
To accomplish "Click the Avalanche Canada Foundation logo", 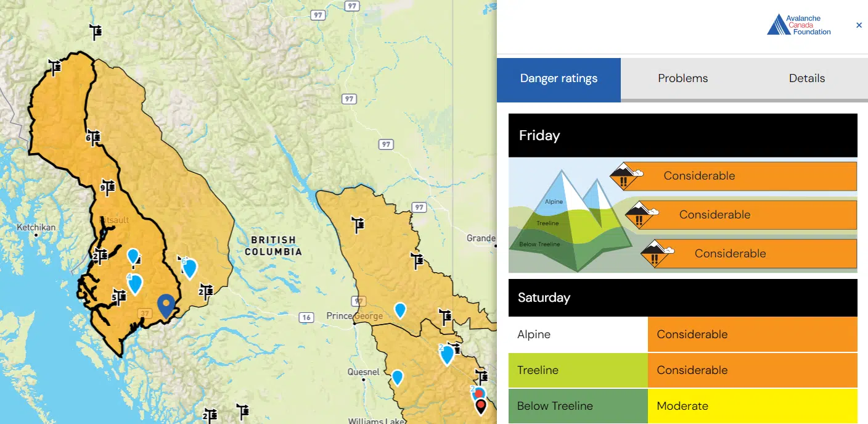I will 798,24.
